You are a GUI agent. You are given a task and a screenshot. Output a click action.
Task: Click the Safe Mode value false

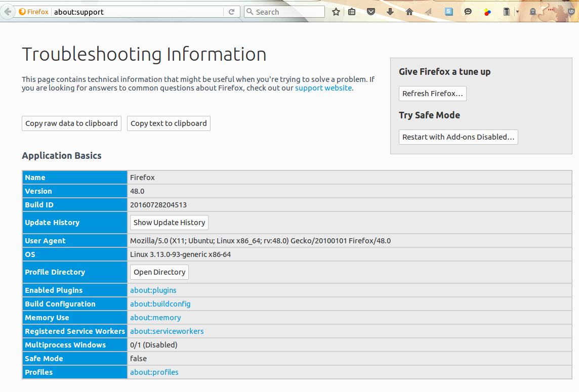pyautogui.click(x=139, y=359)
